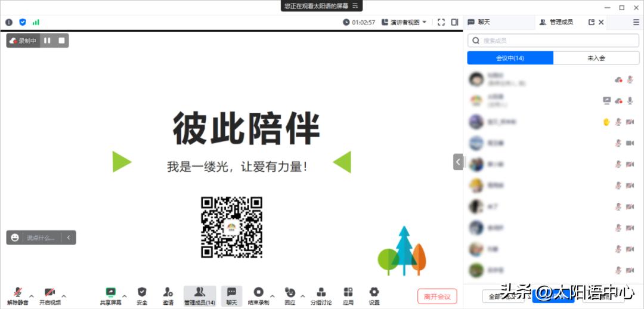Open the menu on the screen-watching banner
644x309 pixels.
point(355,6)
